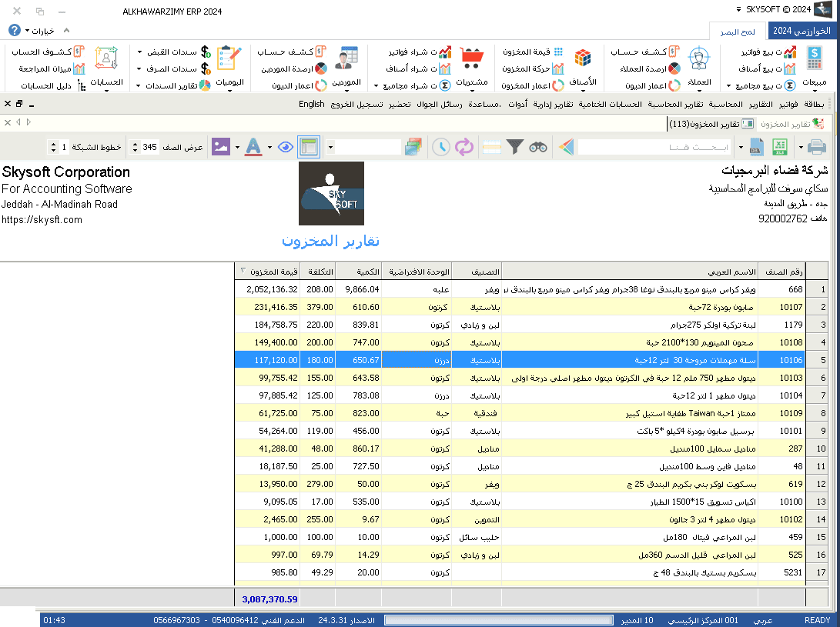Click the ابحث هنا search field

point(654,147)
